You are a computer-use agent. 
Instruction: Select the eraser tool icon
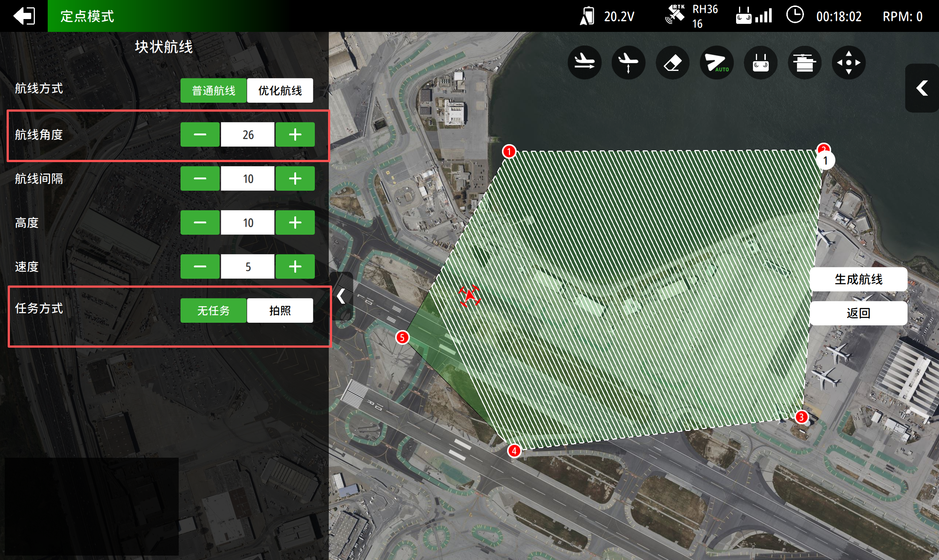point(672,62)
